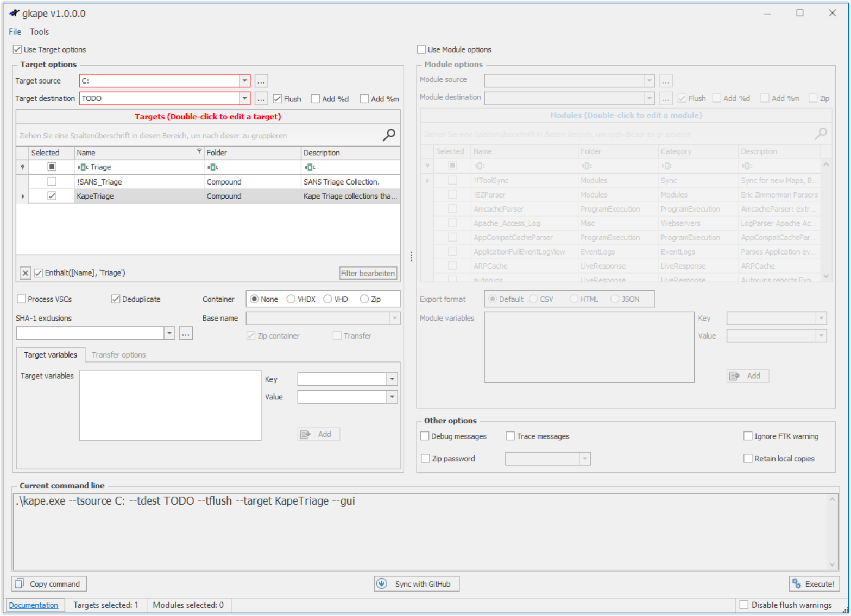Open the Target source dropdown
This screenshot has width=851, height=616.
coord(244,81)
